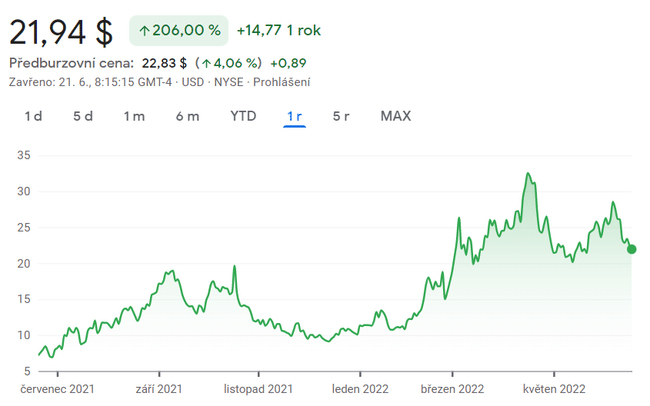Show the 1 m price history
This screenshot has height=406, width=650.
(134, 116)
